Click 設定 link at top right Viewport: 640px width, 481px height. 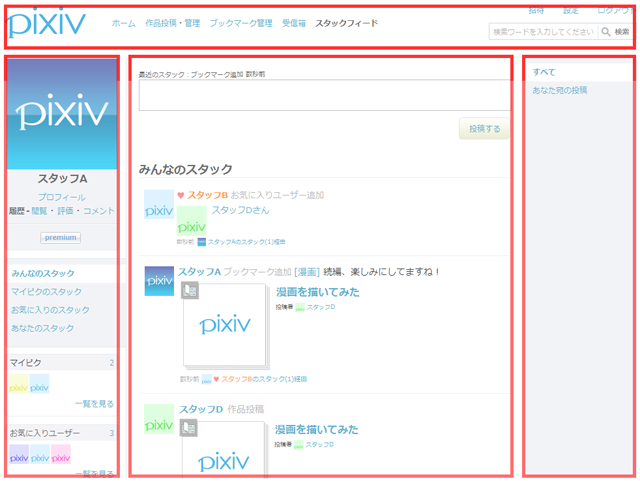click(x=571, y=11)
